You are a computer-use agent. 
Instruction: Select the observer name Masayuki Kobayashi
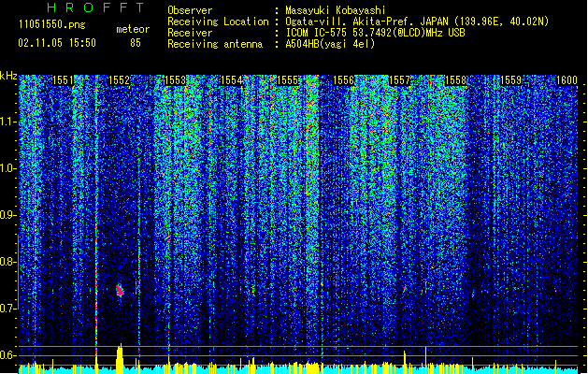[x=336, y=10]
